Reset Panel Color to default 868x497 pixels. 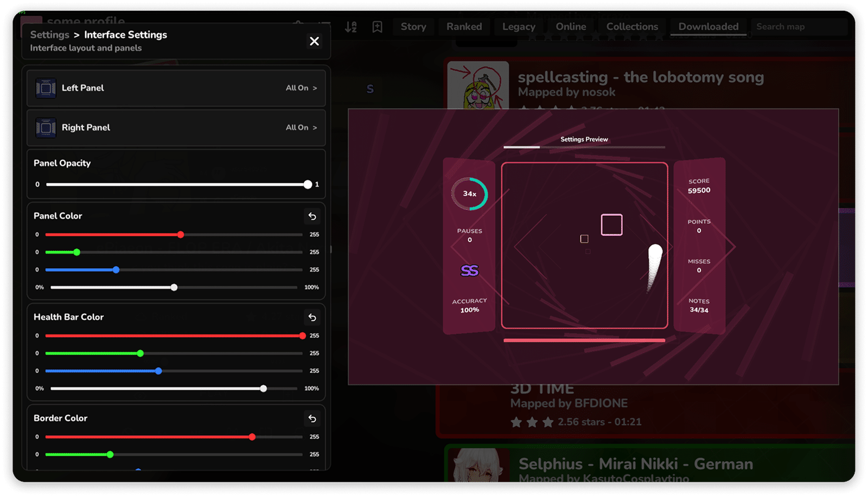(312, 216)
